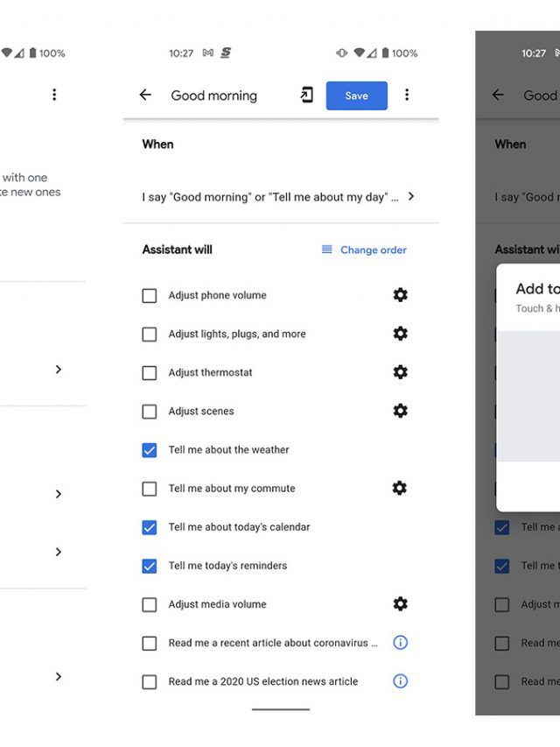Uncheck Tell me about the weather
560x747 pixels.
pyautogui.click(x=150, y=450)
